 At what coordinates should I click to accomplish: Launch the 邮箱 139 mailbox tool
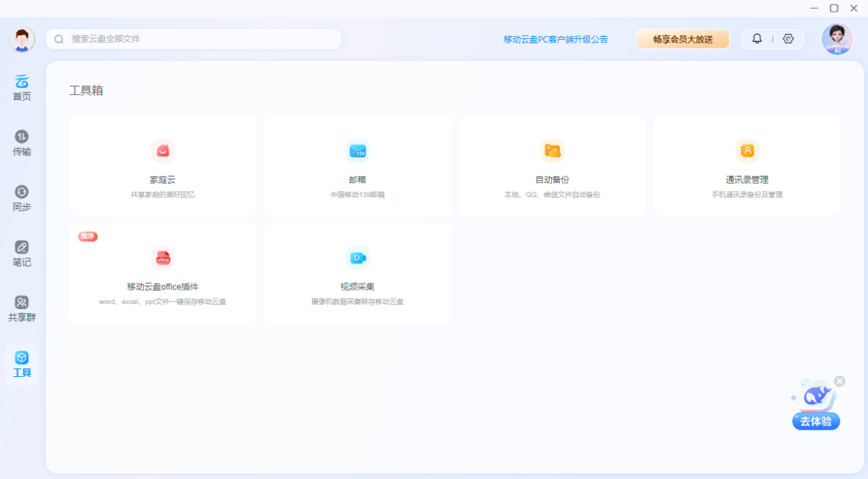point(357,165)
